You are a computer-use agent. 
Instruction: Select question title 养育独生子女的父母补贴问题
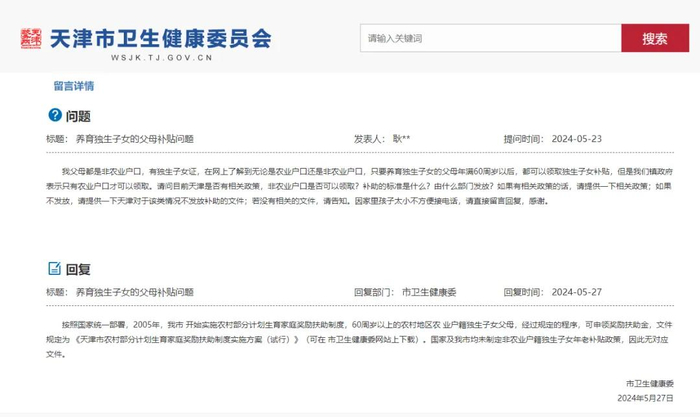[x=135, y=139]
